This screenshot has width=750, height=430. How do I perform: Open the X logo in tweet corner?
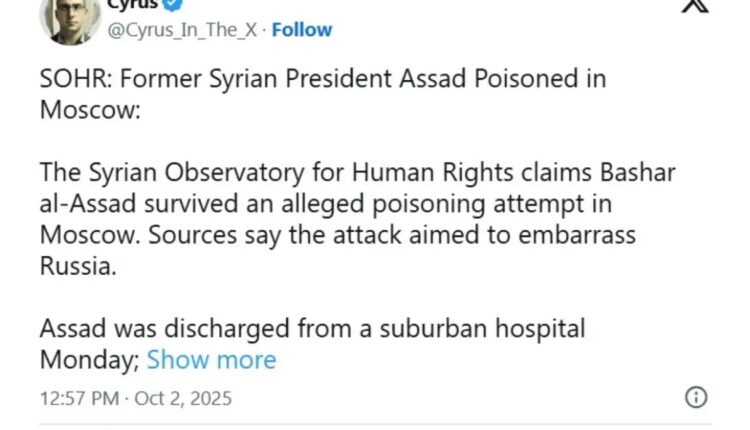pos(693,6)
